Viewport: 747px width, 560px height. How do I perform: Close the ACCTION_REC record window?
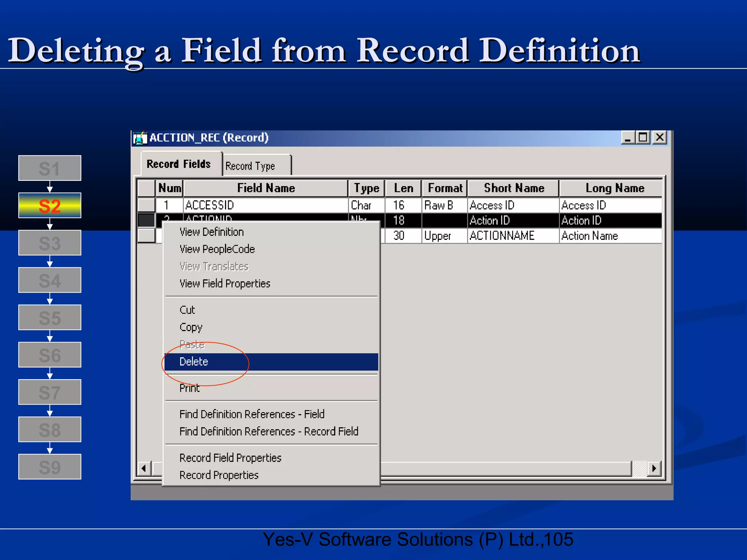click(x=660, y=138)
